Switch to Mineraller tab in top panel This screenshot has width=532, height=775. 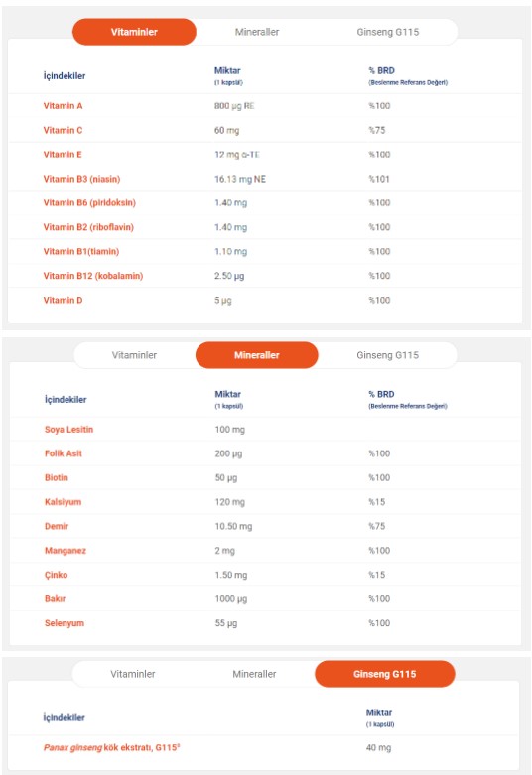(x=257, y=32)
